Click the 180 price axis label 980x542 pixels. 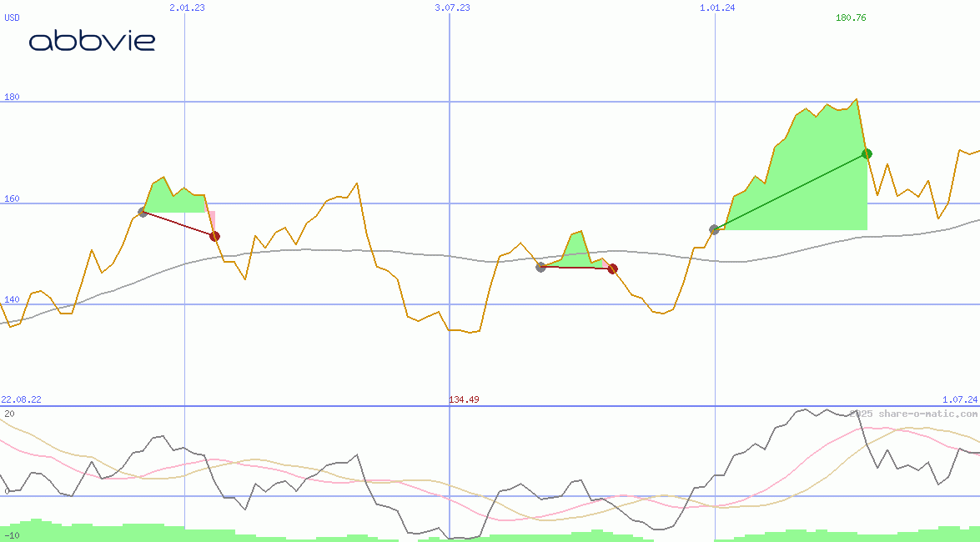pos(12,97)
